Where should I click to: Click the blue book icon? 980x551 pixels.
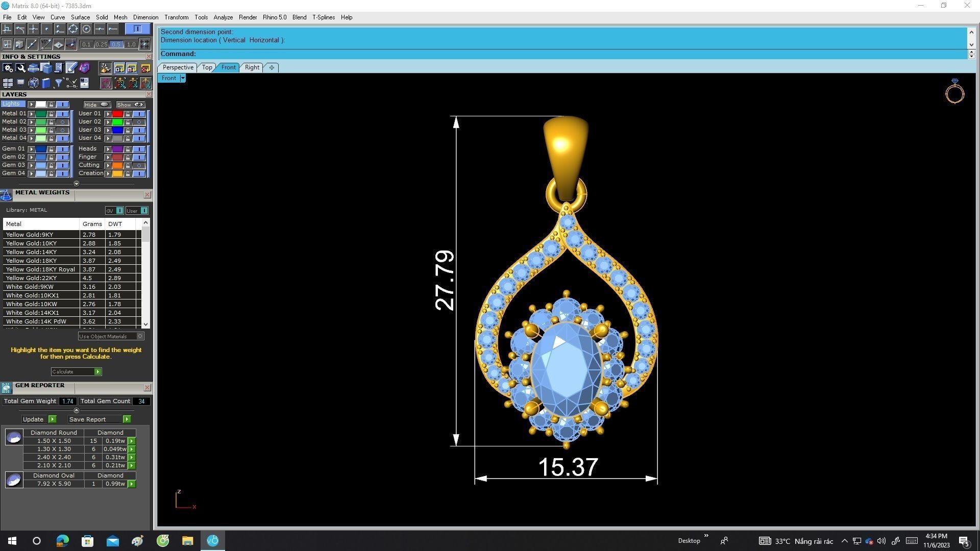pyautogui.click(x=46, y=83)
